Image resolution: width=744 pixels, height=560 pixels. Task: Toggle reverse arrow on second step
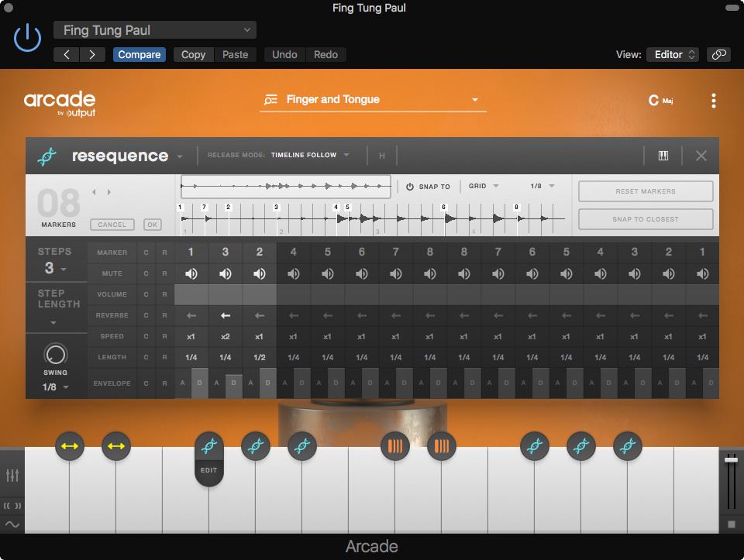click(x=226, y=315)
